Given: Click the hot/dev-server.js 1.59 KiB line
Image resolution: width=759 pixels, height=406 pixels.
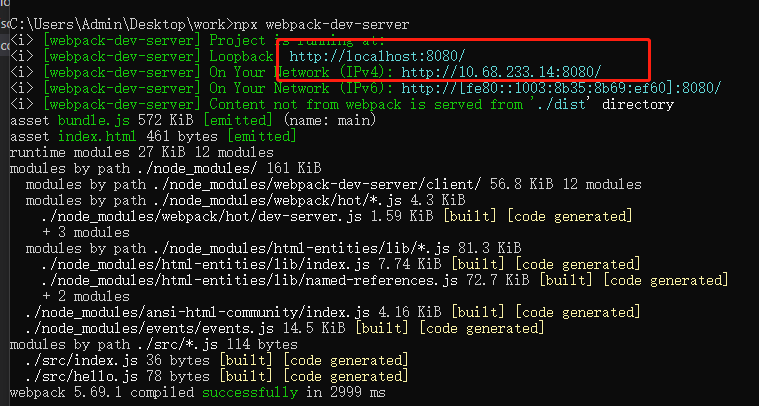Looking at the screenshot, I should click(337, 216).
